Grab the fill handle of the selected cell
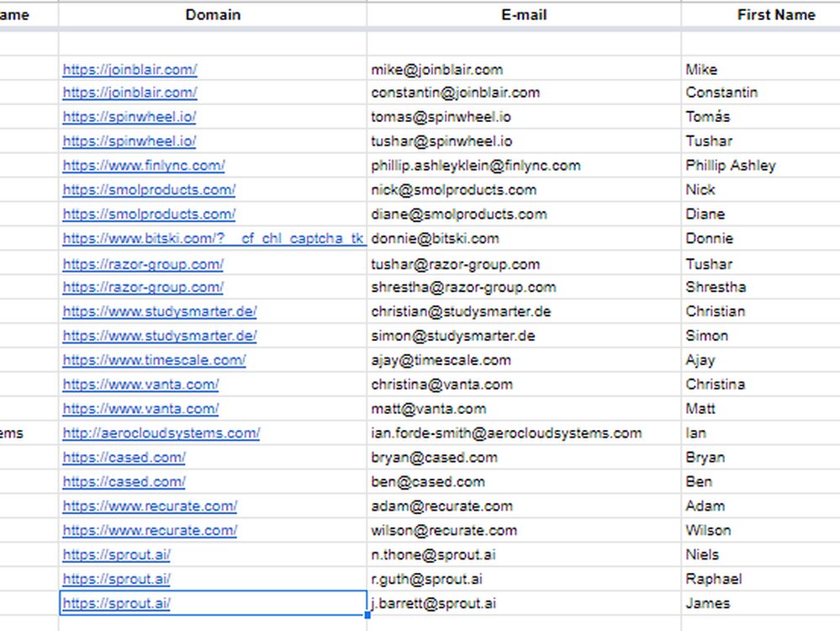 (367, 615)
